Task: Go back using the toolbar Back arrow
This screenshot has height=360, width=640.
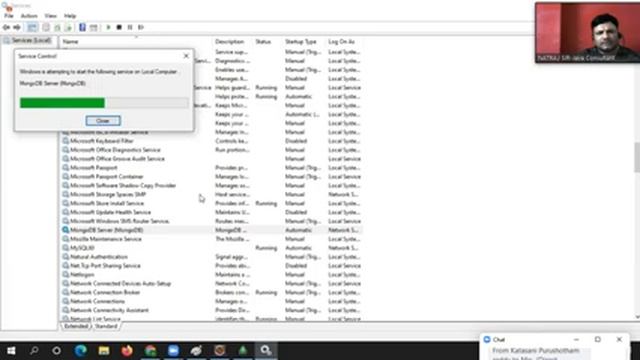Action: 6,27
